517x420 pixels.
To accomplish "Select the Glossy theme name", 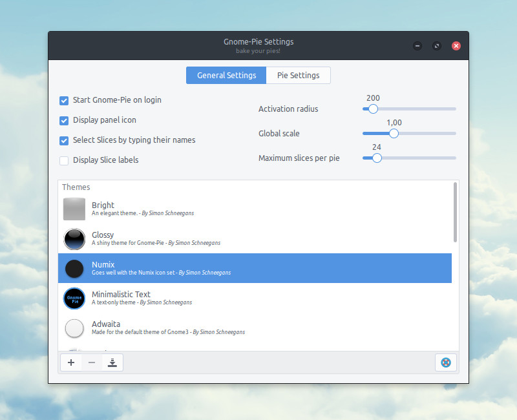I will tap(103, 235).
